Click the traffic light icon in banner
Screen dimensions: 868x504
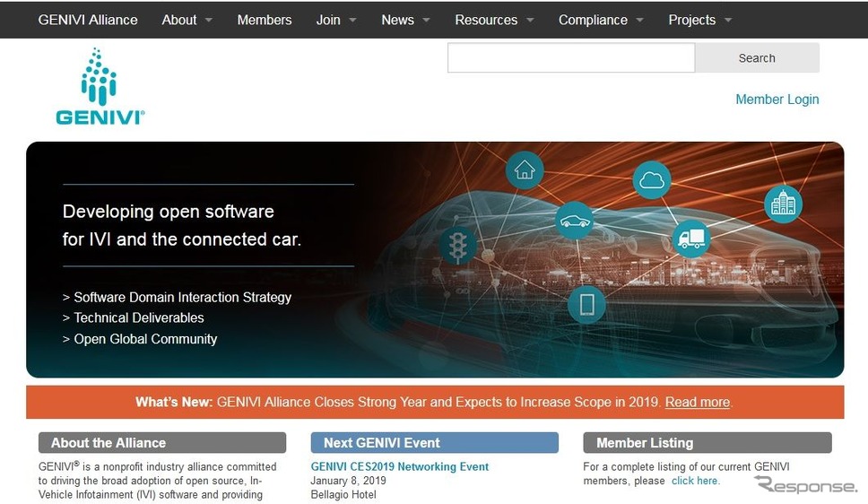(x=458, y=246)
